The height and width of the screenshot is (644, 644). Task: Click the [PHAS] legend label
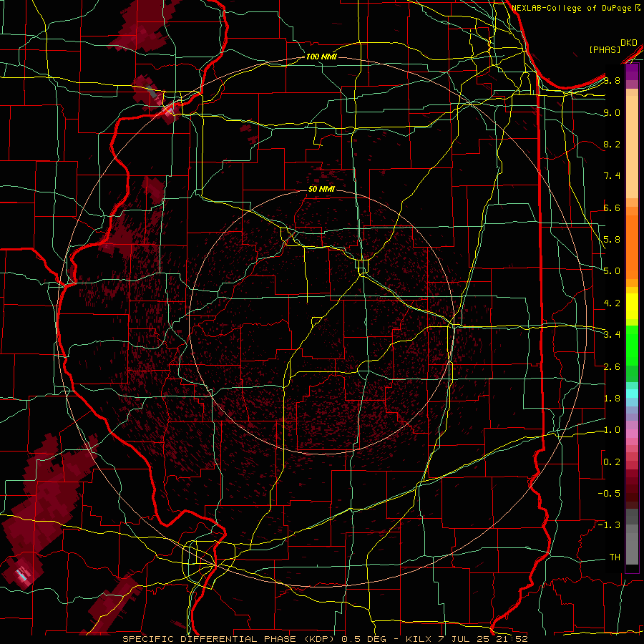tap(605, 50)
